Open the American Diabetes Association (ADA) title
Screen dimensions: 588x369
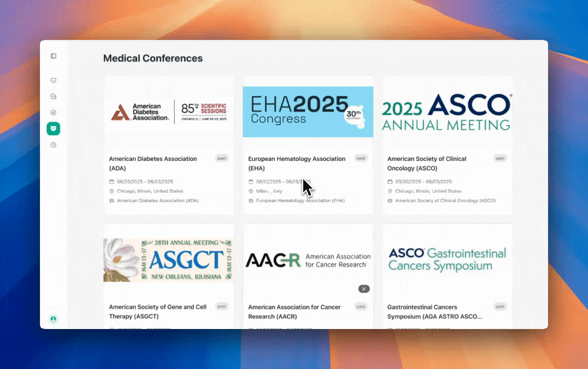tap(153, 163)
